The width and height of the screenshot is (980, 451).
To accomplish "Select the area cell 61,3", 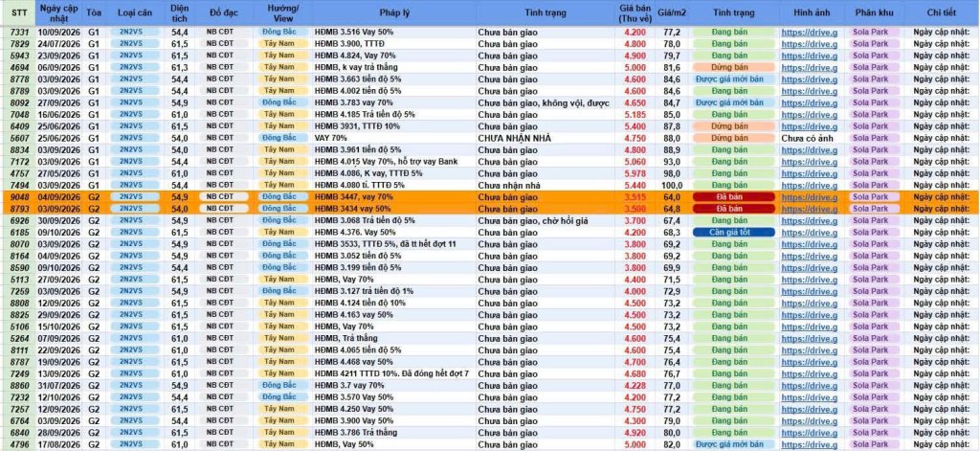I will point(181,67).
